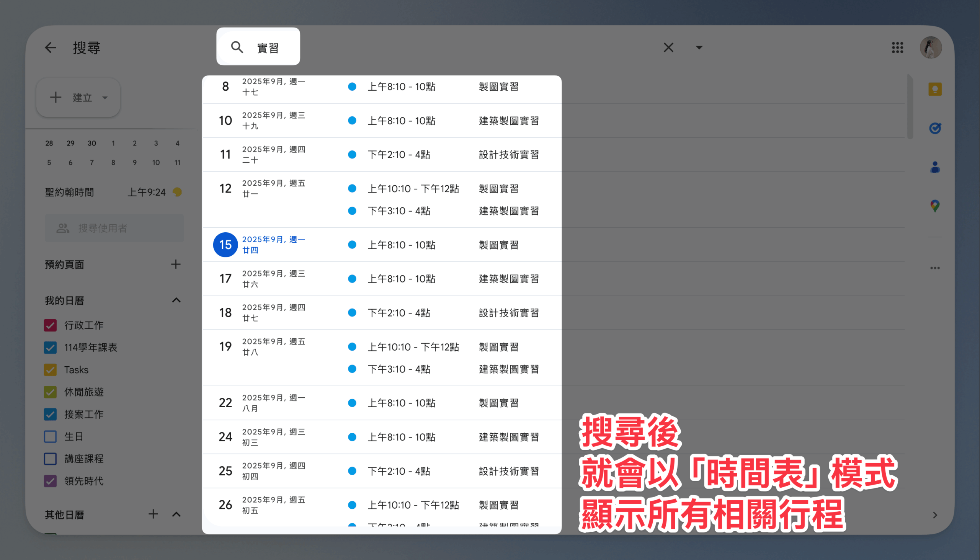The height and width of the screenshot is (560, 980).
Task: Enable the 生日 calendar checkbox
Action: (x=51, y=436)
